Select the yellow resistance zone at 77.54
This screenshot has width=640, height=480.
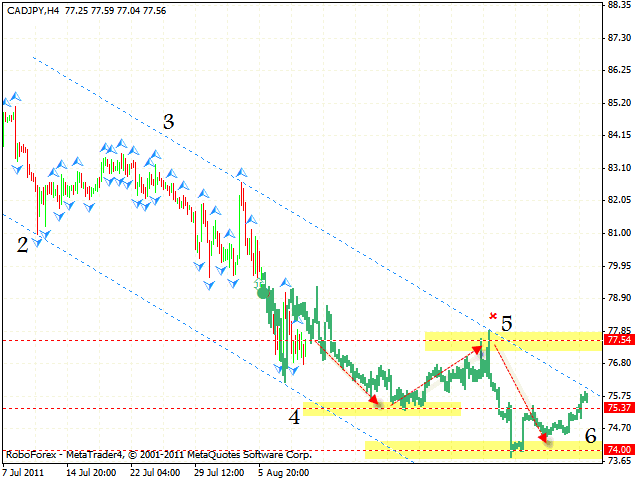pyautogui.click(x=512, y=341)
